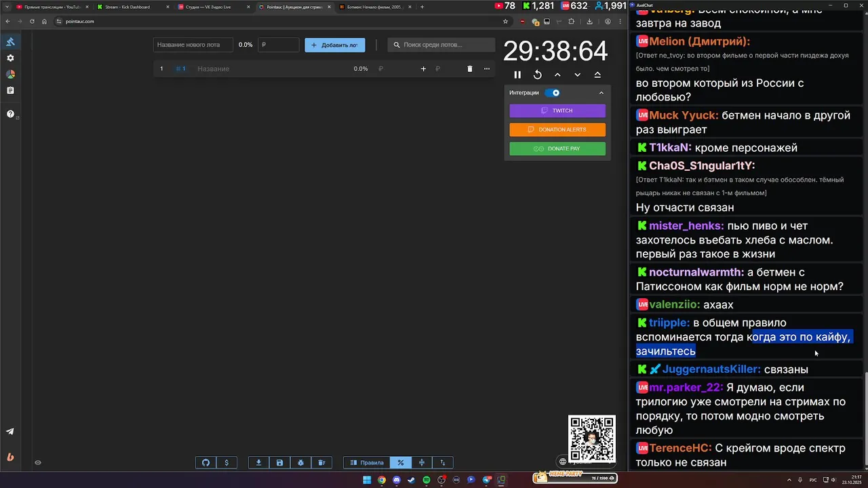
Task: Bookmark this page with star icon
Action: pyautogui.click(x=505, y=21)
